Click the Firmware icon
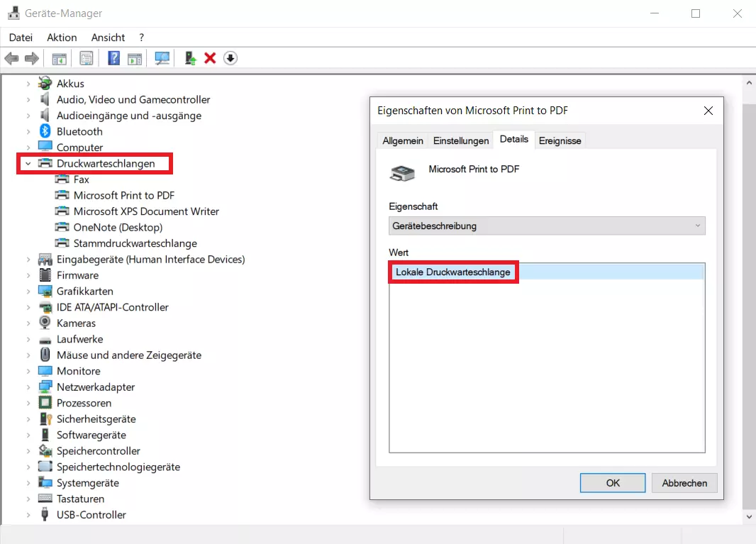Image resolution: width=756 pixels, height=544 pixels. (45, 275)
